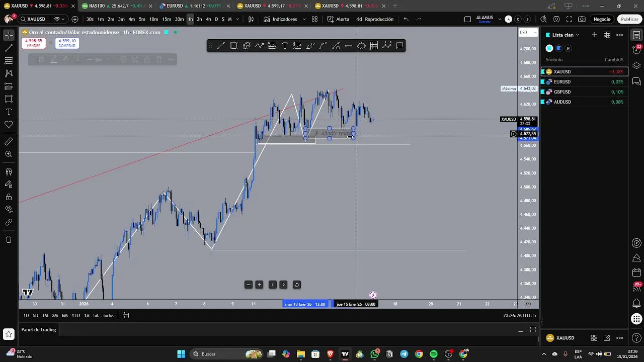Open the Panel de trading tab
644x362 pixels.
pos(39,330)
